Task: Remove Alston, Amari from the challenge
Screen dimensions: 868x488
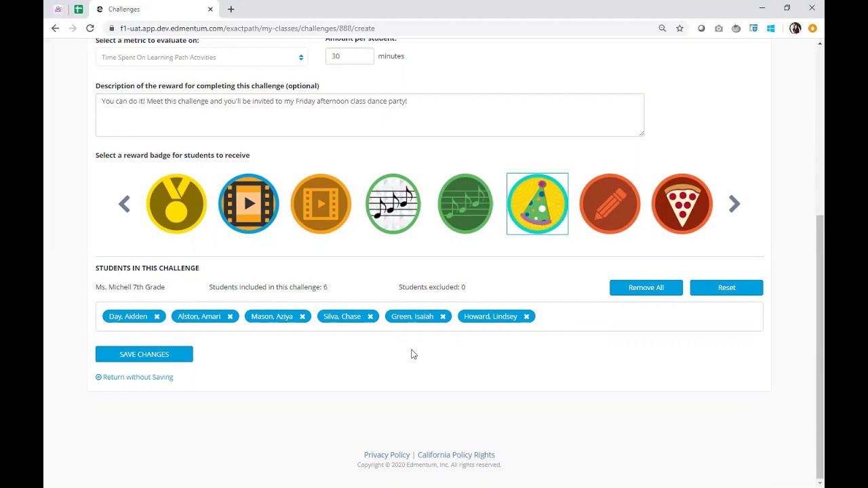Action: (230, 317)
